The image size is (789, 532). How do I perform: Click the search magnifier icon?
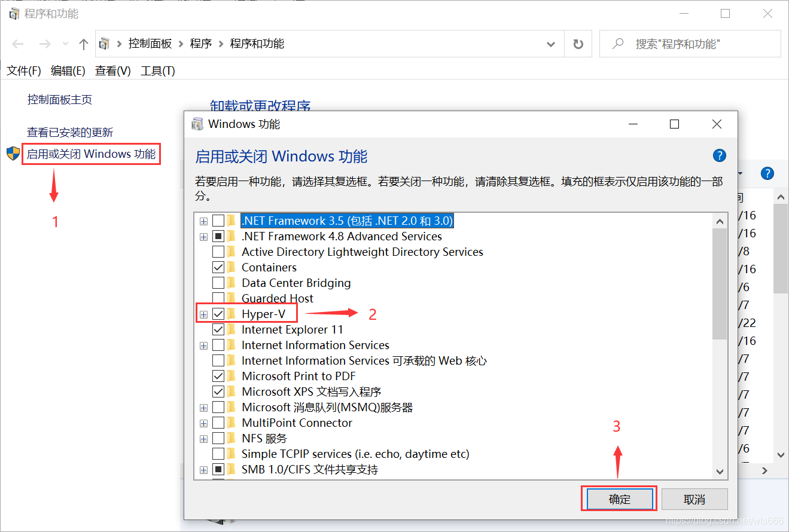[619, 44]
